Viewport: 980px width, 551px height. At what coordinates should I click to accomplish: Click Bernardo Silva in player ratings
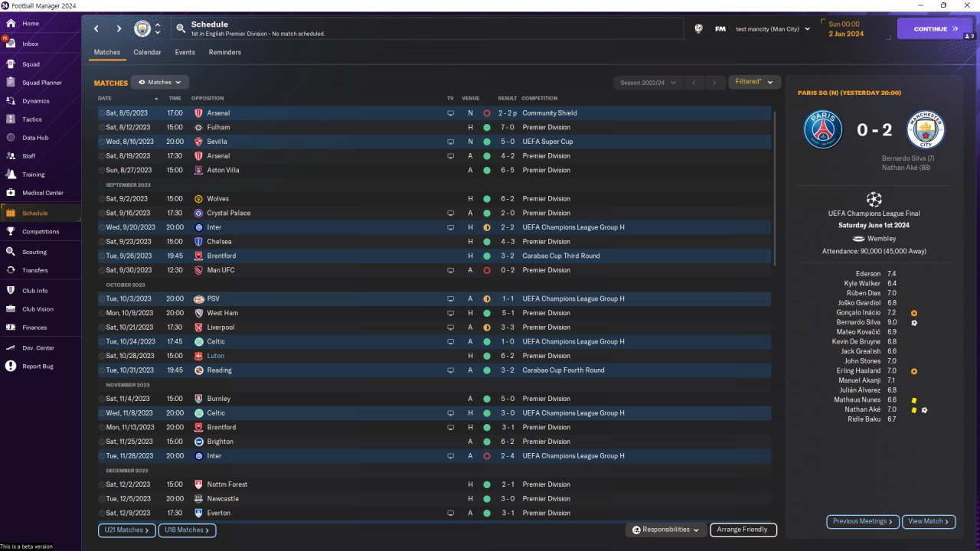point(858,322)
